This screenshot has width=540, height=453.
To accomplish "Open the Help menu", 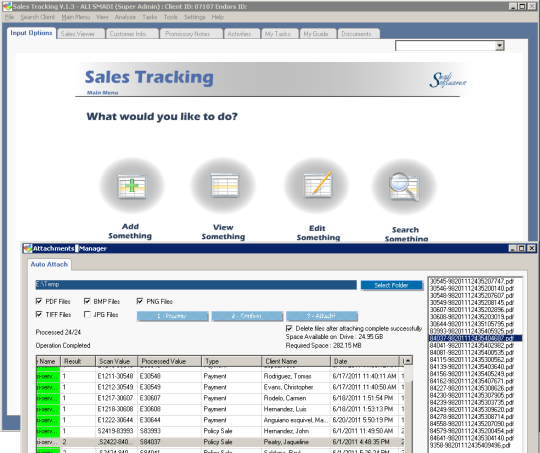I will pos(217,17).
